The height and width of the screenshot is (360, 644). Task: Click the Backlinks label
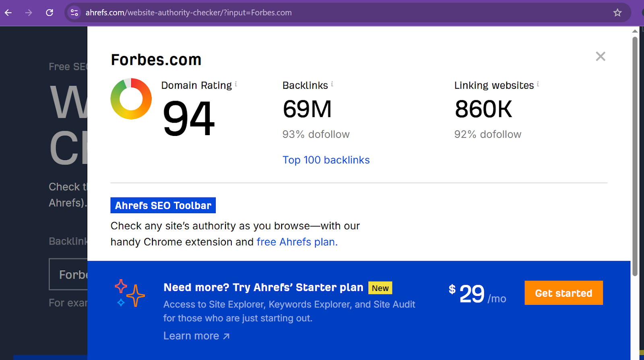[x=305, y=86]
